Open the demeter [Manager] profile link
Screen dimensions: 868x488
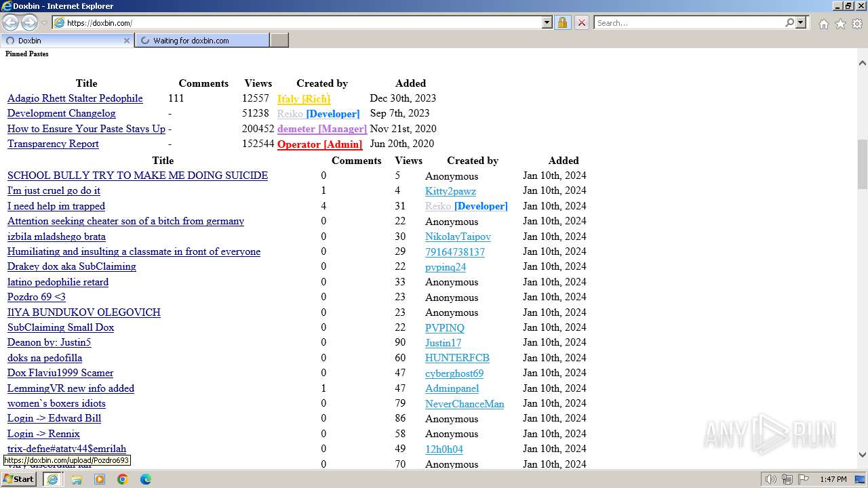point(322,129)
